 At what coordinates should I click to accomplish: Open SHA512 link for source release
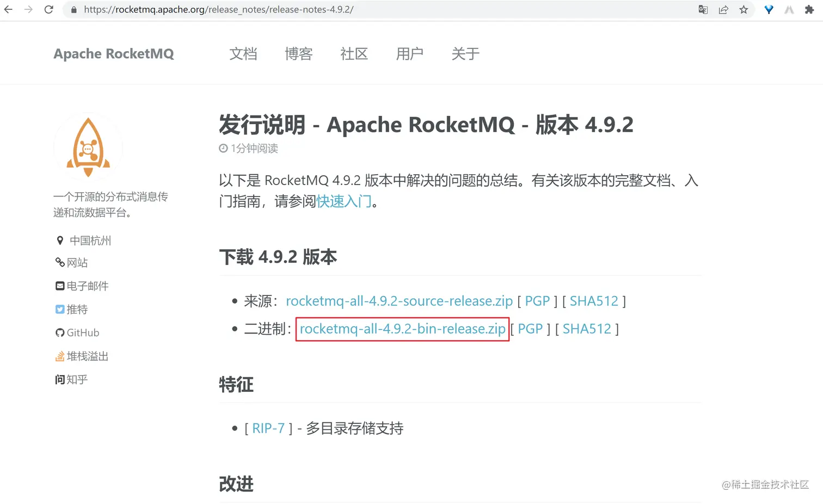594,301
